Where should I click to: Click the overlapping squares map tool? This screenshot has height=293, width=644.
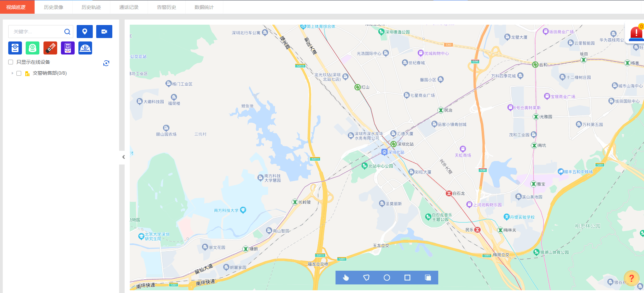(x=428, y=278)
